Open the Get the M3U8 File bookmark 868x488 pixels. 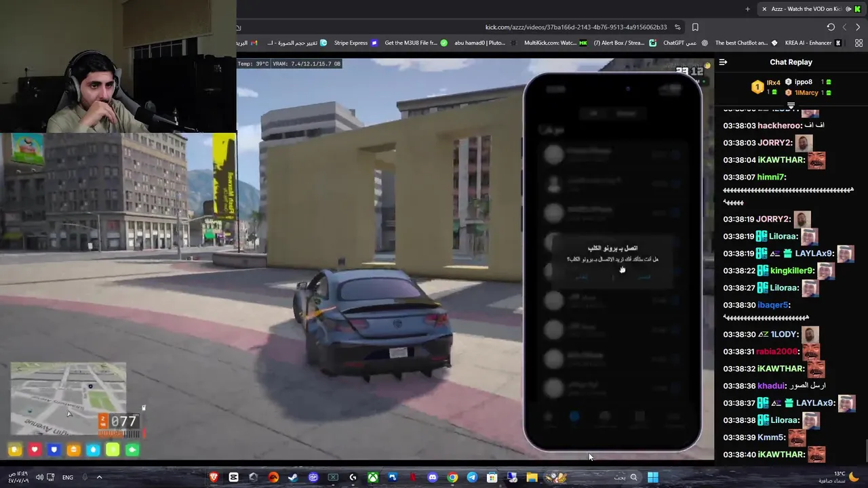[416, 43]
